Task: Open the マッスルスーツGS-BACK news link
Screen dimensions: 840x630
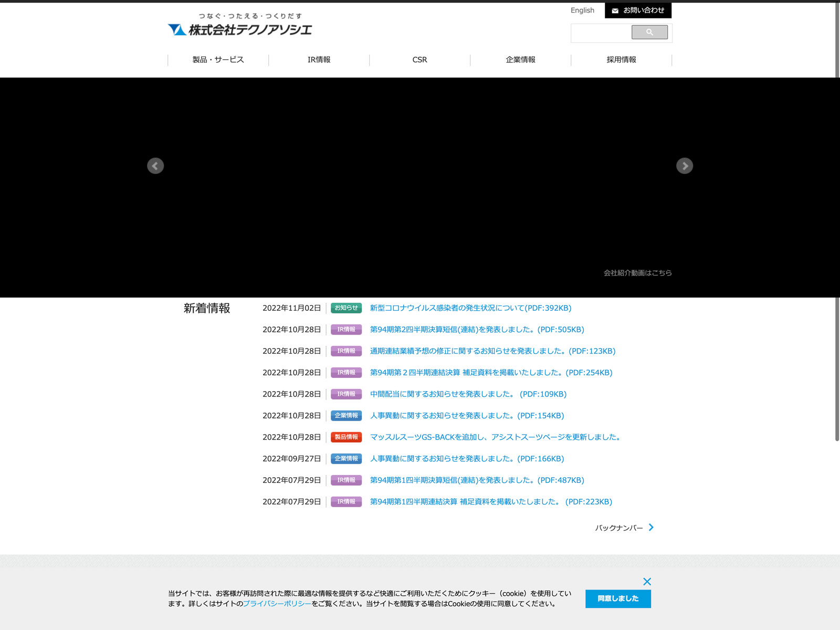Action: click(496, 437)
